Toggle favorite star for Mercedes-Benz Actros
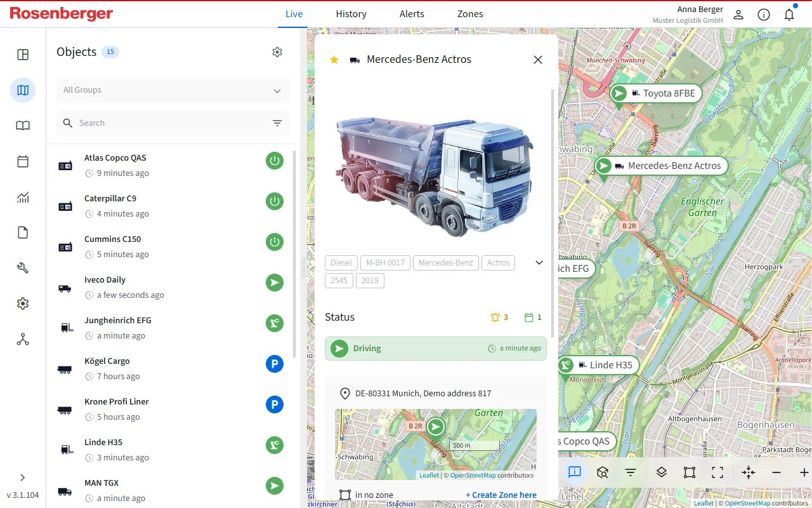The image size is (812, 508). (334, 60)
